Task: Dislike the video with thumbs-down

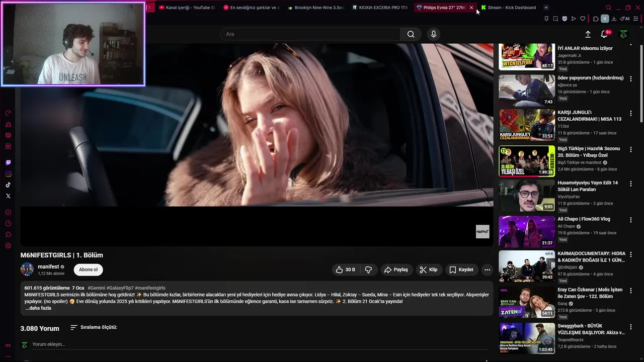Action: (x=368, y=270)
